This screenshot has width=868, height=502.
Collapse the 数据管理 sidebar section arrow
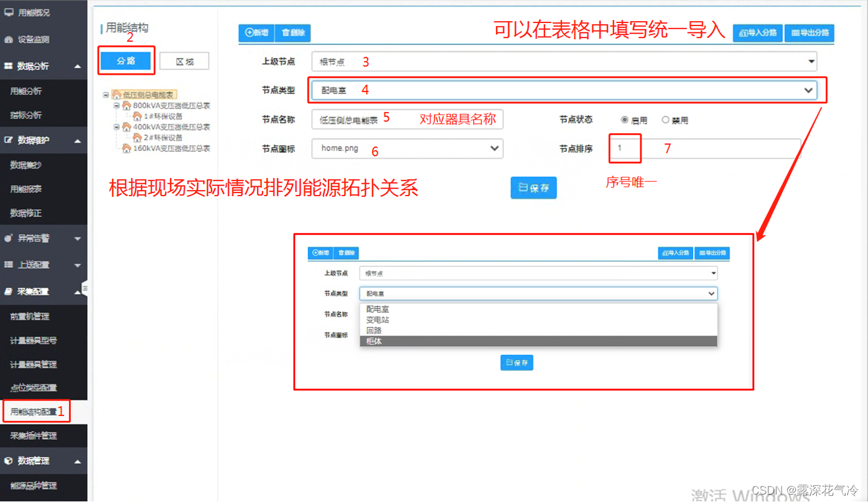coord(77,462)
